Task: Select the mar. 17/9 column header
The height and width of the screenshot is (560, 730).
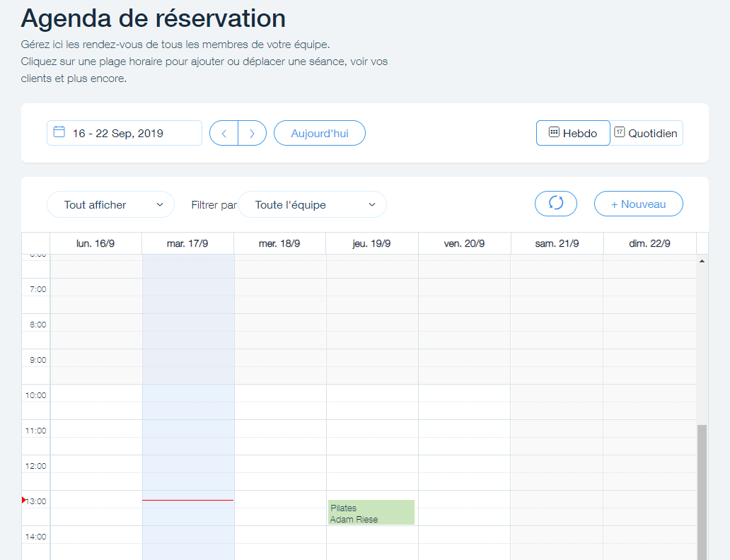Action: (x=187, y=243)
